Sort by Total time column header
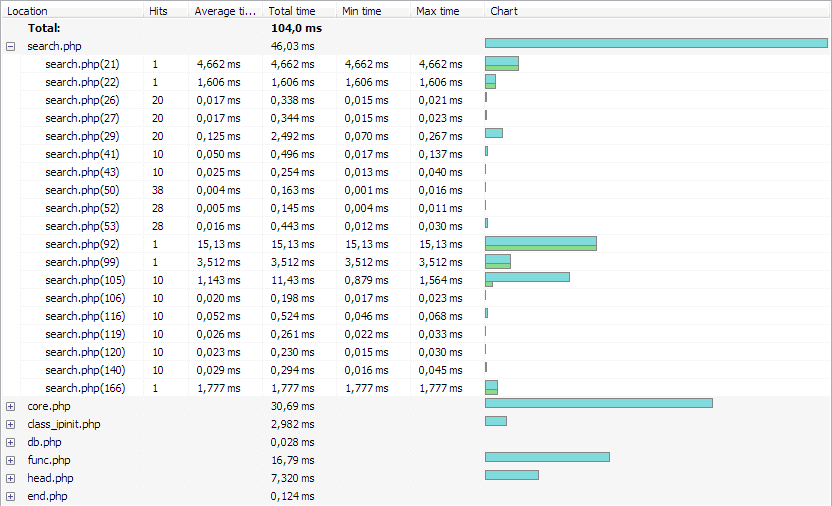 [x=300, y=11]
